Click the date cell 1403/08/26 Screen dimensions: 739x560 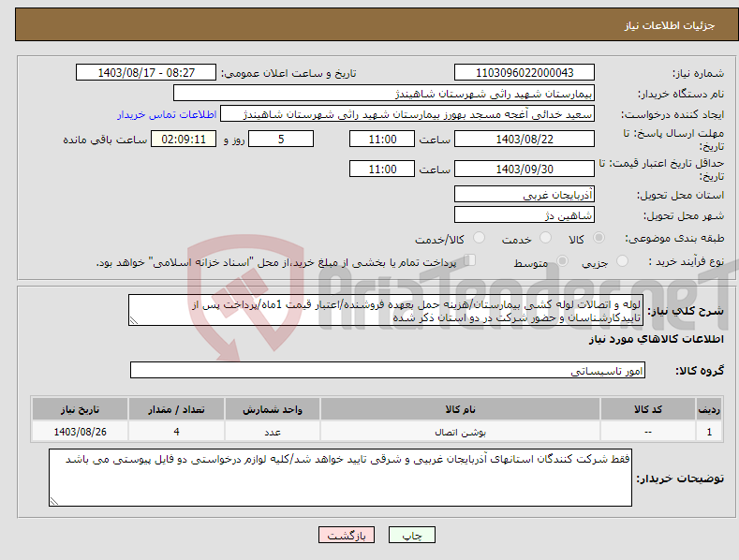(81, 432)
